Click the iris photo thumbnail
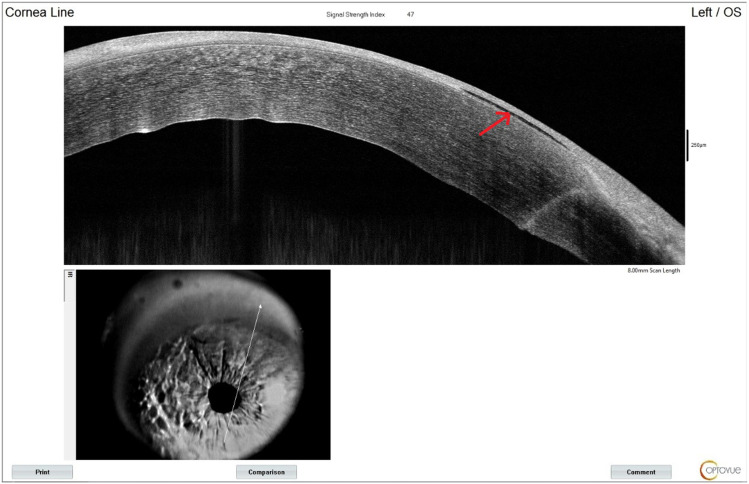749x484 pixels. (203, 364)
